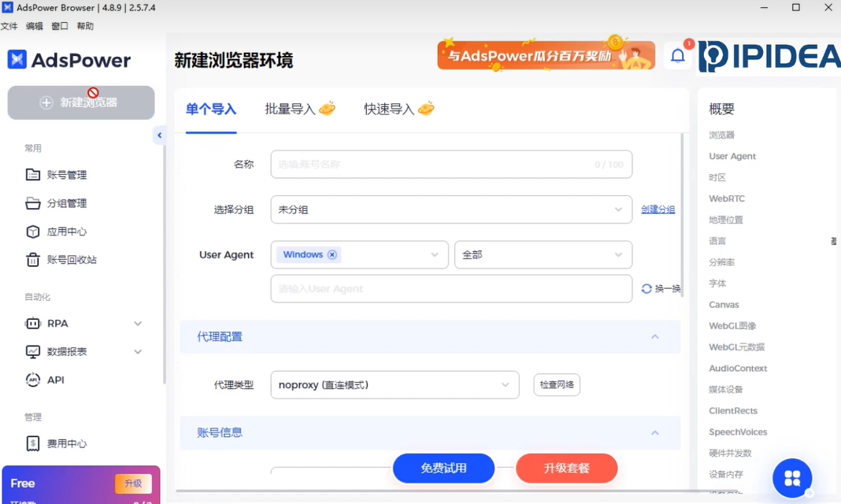841x504 pixels.
Task: Jump to WebGL图像 in 概要 panel
Action: pyautogui.click(x=732, y=326)
